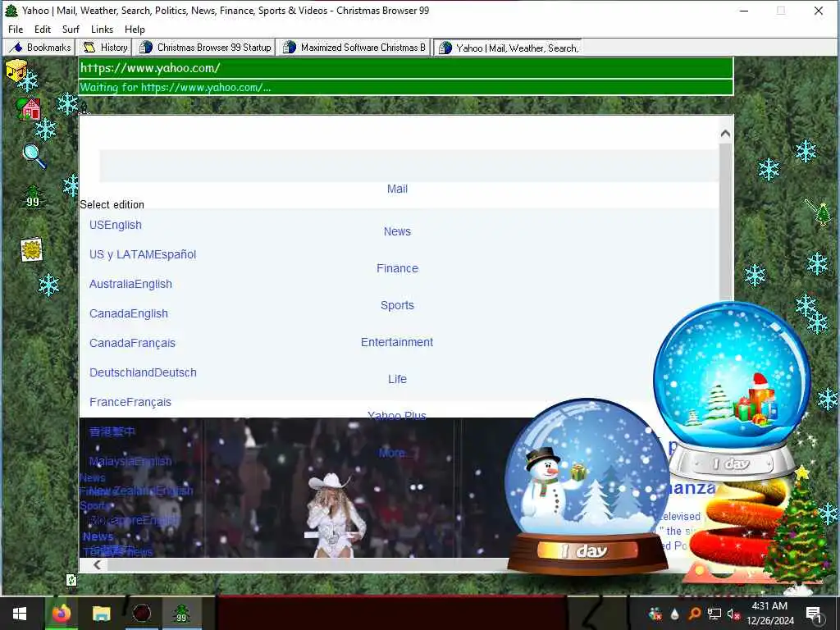Open the Links menu
This screenshot has width=840, height=630.
(x=102, y=30)
